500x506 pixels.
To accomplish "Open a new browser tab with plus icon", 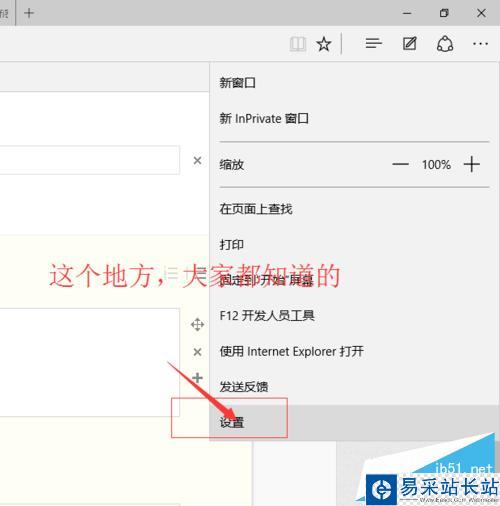I will (29, 13).
